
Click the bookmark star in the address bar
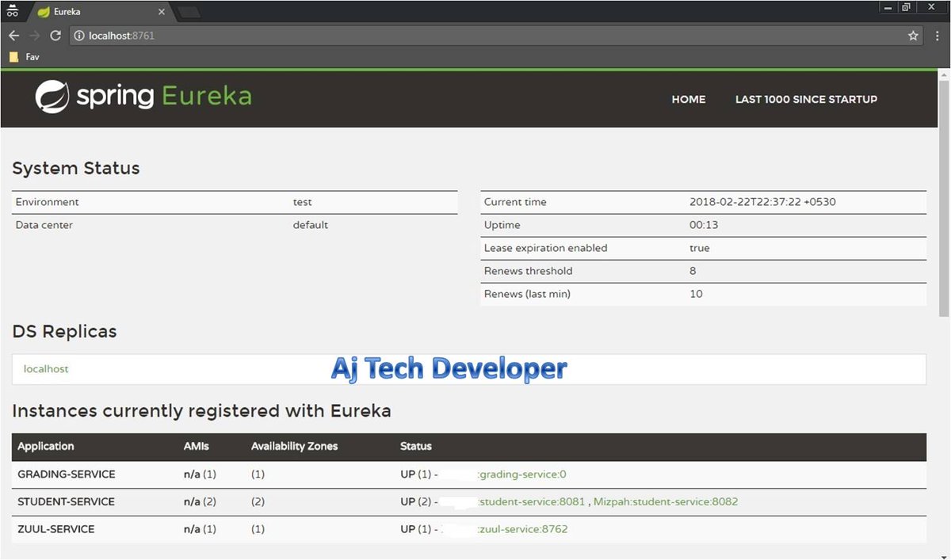913,35
